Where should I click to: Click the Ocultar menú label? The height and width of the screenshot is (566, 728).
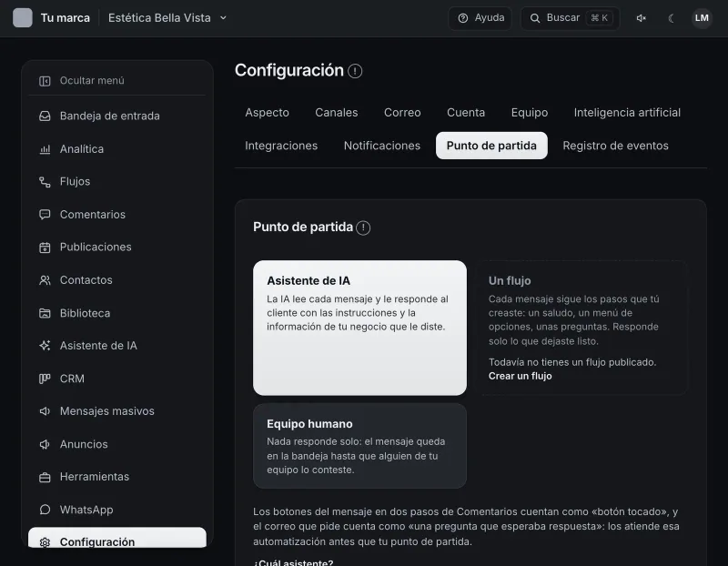click(x=92, y=81)
